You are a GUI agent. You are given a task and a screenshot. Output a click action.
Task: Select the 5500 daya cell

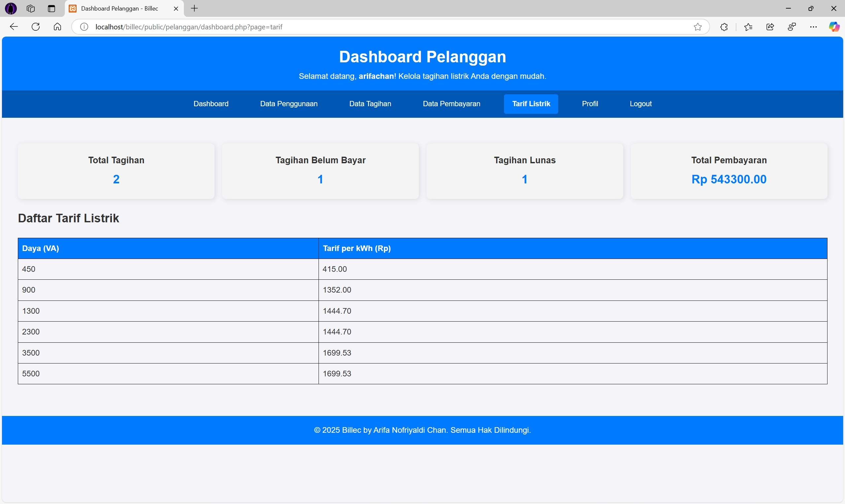[168, 374]
